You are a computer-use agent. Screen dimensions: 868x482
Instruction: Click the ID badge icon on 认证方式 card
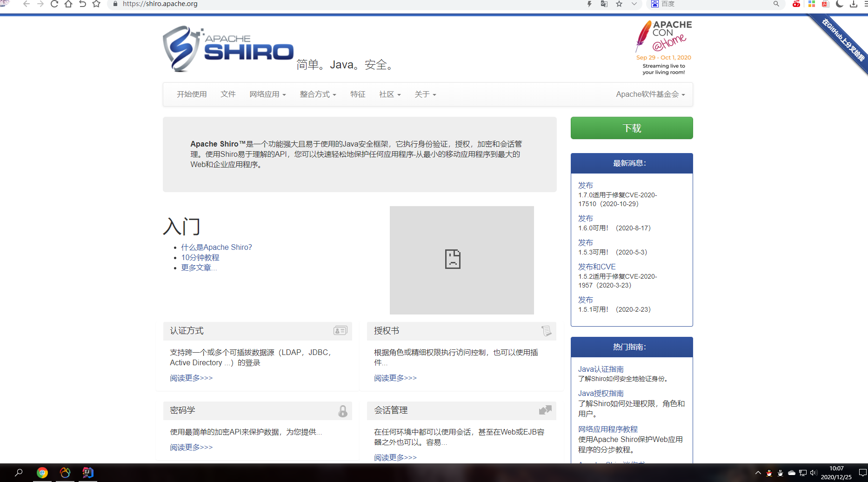[x=340, y=330]
